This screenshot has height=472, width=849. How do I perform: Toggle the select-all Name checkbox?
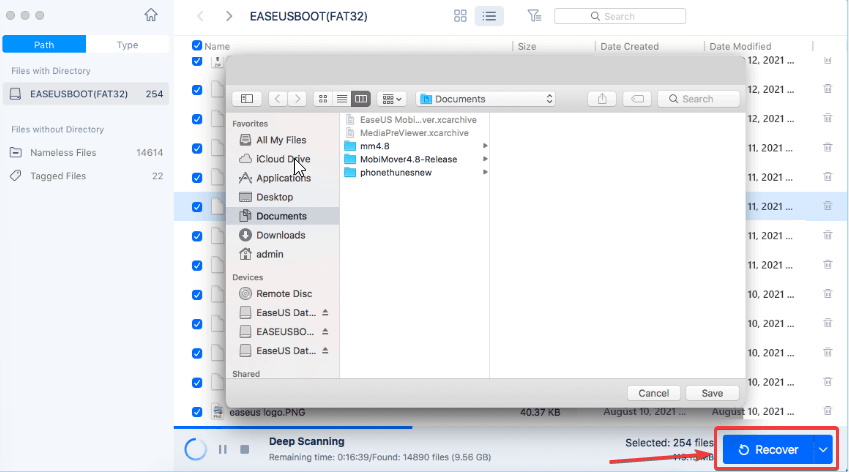[197, 45]
